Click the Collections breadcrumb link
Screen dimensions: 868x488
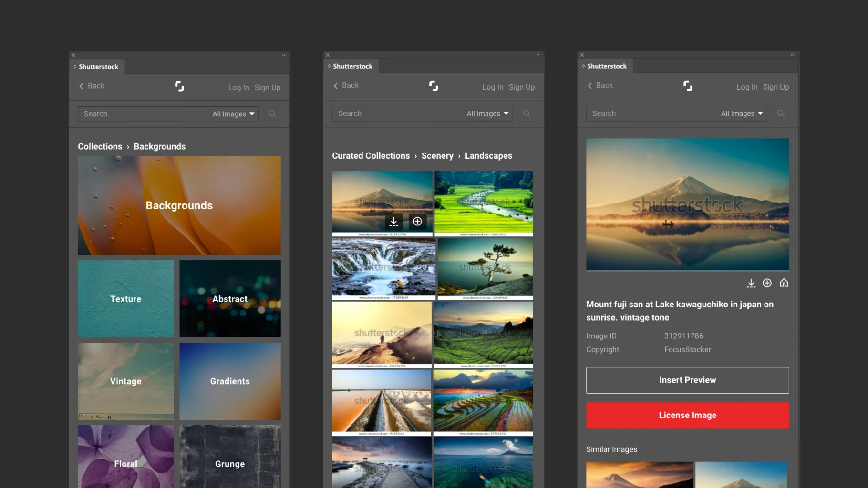coord(100,147)
